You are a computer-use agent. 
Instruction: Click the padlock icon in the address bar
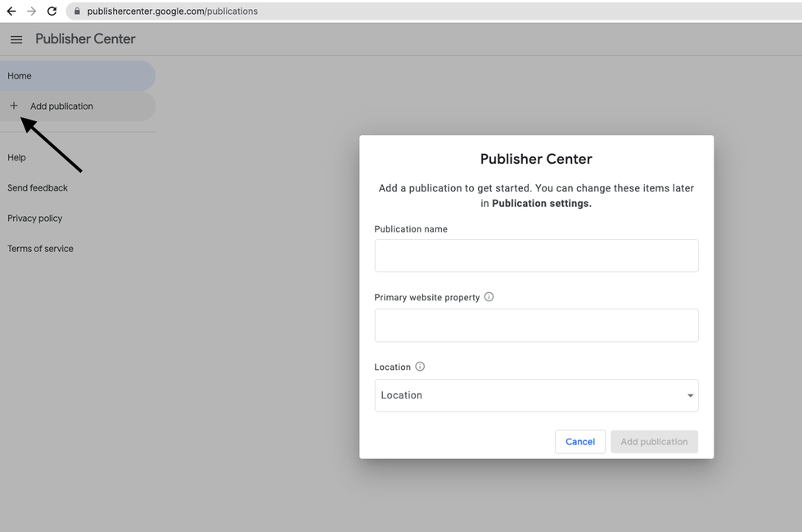click(x=77, y=11)
